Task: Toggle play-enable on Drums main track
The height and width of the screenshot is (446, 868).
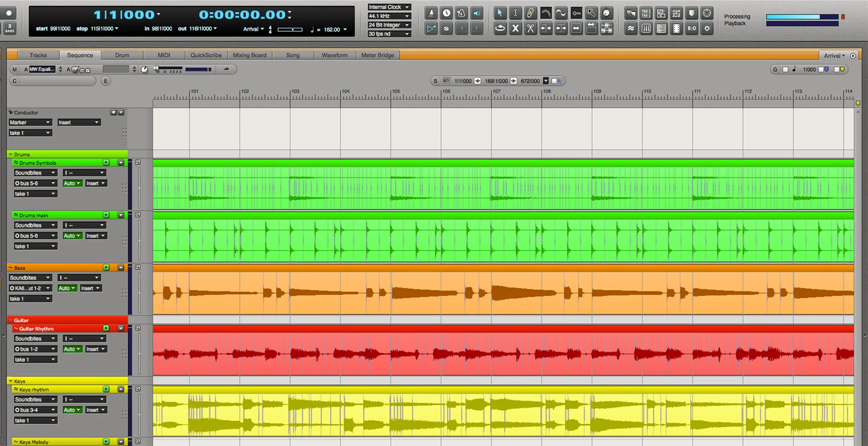Action: click(106, 215)
